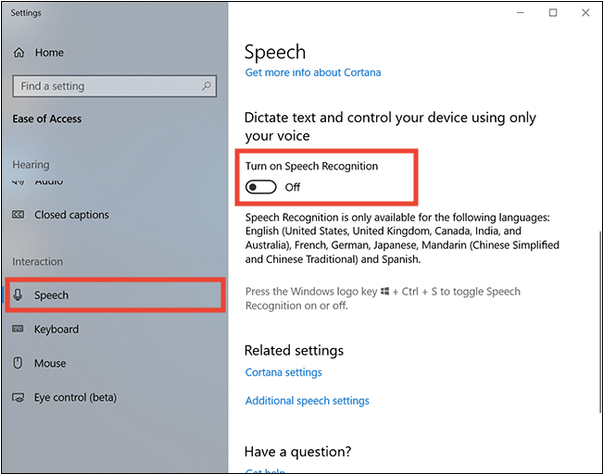Screen dimensions: 603x476
Task: Click the Mouse icon in sidebar
Action: (18, 363)
